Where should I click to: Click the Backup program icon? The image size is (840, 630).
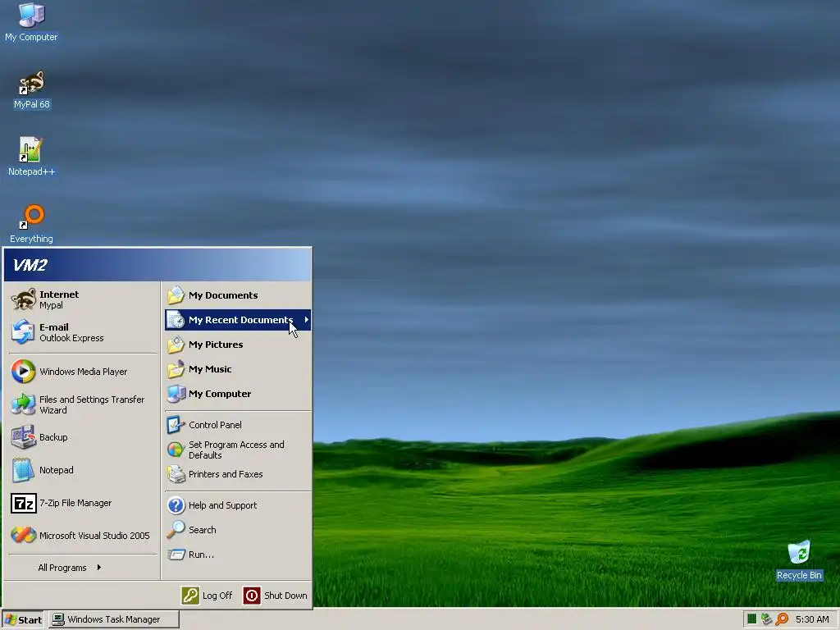(23, 437)
